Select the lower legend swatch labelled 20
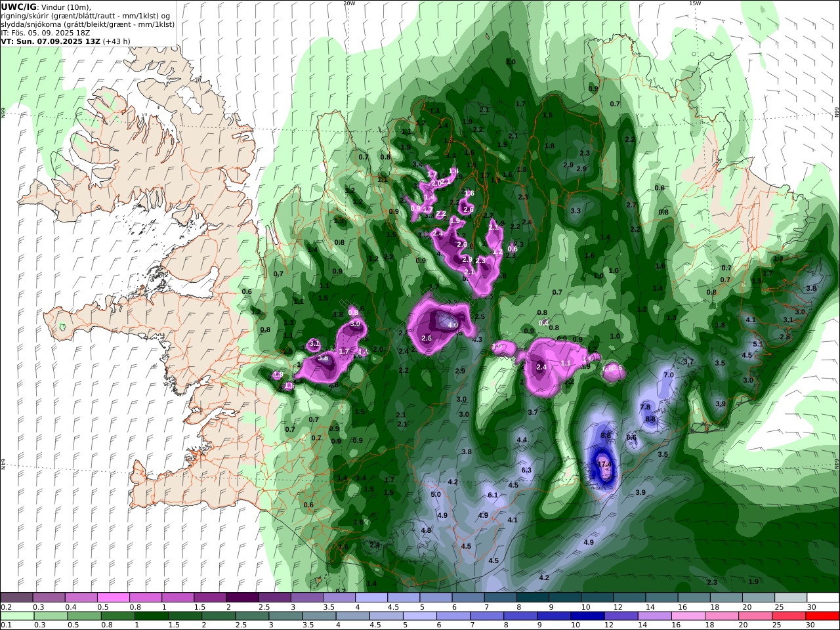This screenshot has height=630, width=840. 756,616
